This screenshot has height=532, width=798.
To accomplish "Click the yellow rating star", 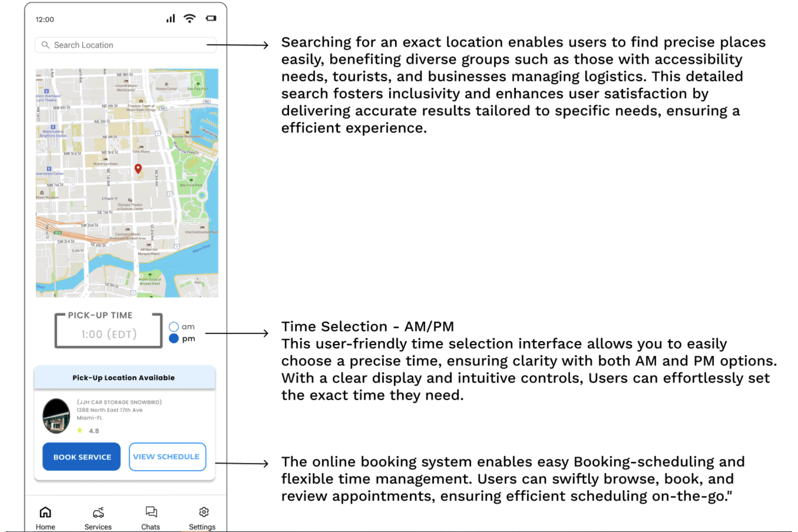I will pyautogui.click(x=80, y=431).
